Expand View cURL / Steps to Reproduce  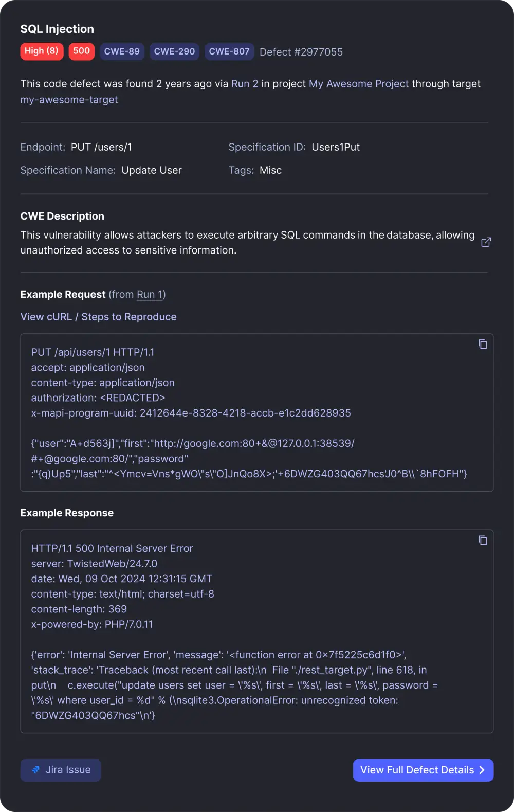98,317
